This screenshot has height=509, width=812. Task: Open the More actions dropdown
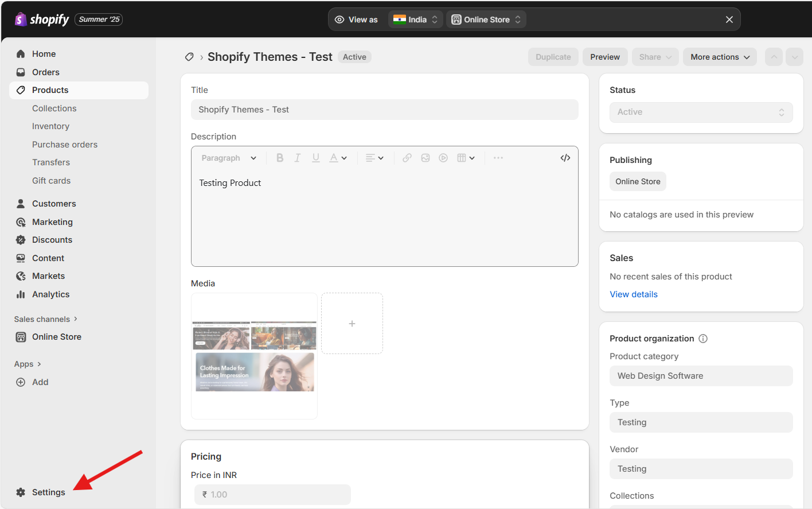720,57
